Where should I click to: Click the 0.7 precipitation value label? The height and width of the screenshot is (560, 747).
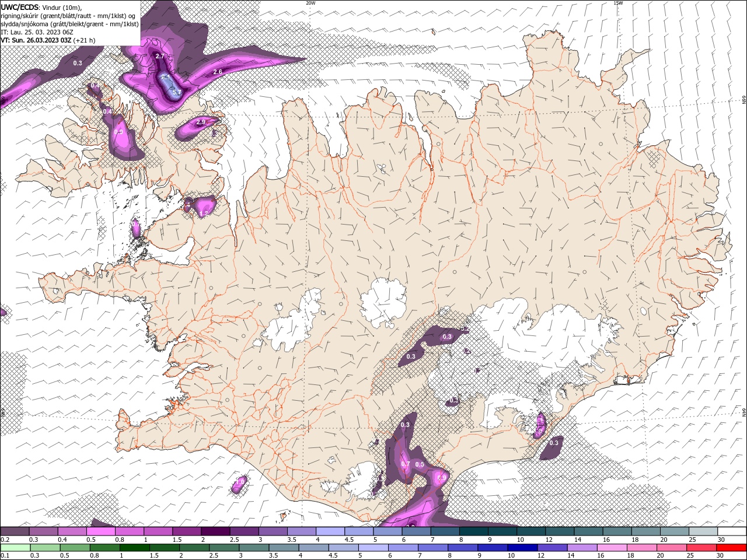406,464
